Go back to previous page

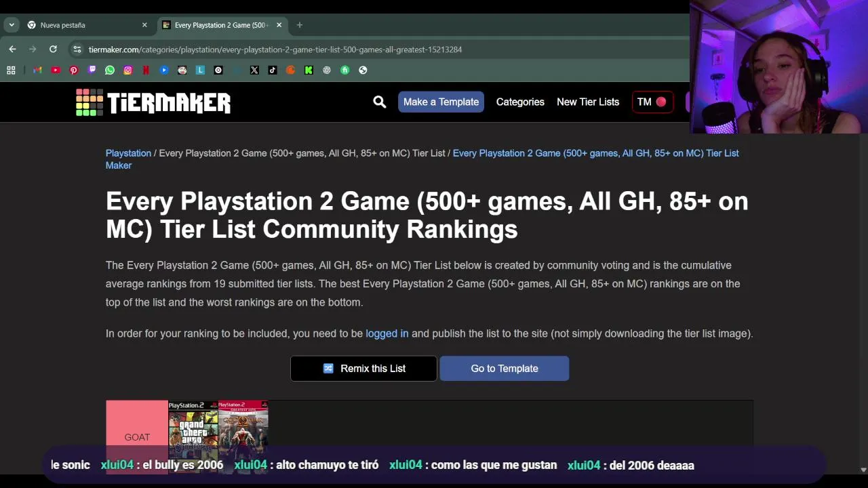(x=12, y=49)
